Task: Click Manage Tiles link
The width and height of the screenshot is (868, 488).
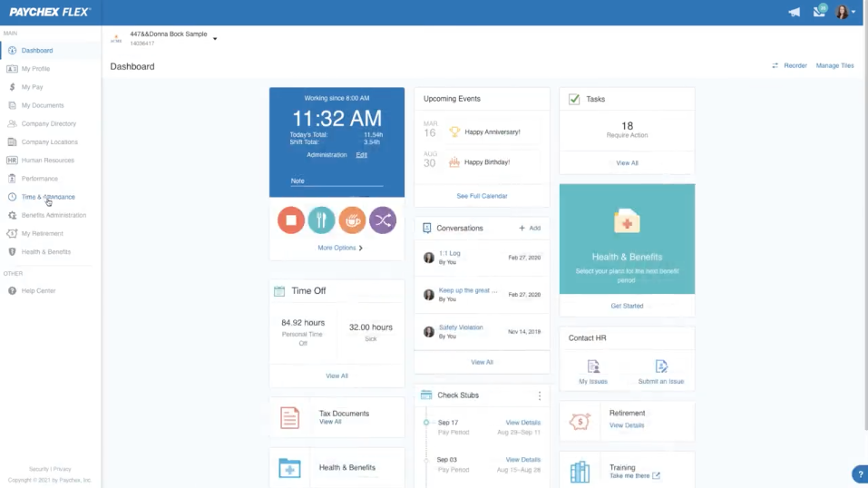Action: tap(834, 66)
